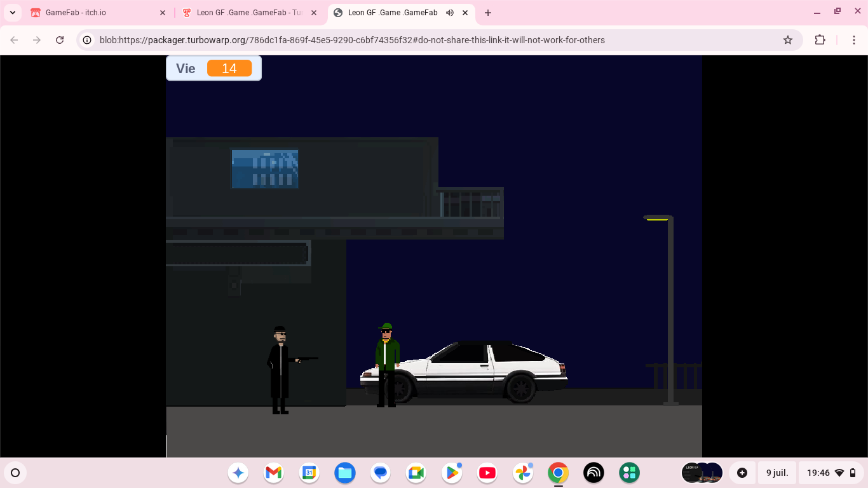This screenshot has width=868, height=488.
Task: Open Google Photos from the shelf
Action: pyautogui.click(x=523, y=473)
